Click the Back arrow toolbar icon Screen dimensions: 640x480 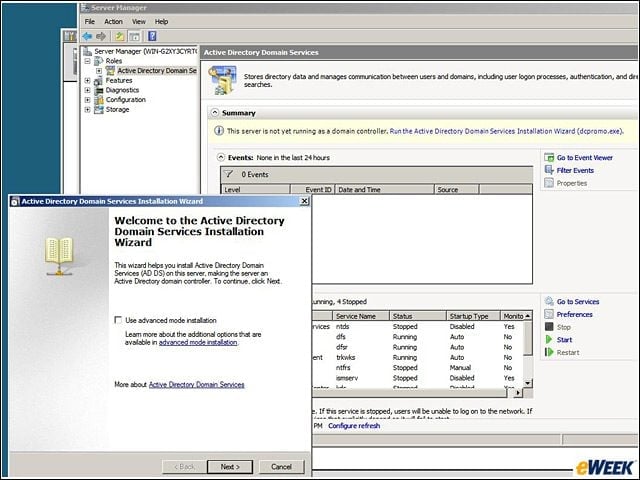tap(87, 36)
